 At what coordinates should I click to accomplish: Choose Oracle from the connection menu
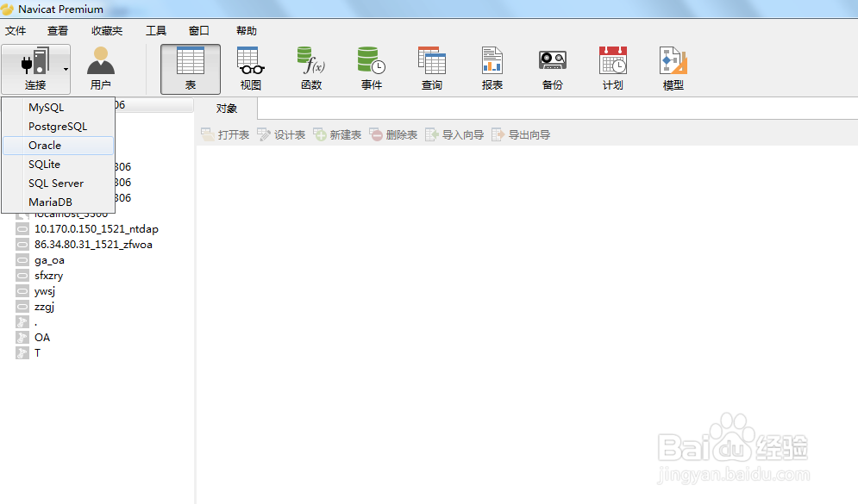[58, 146]
